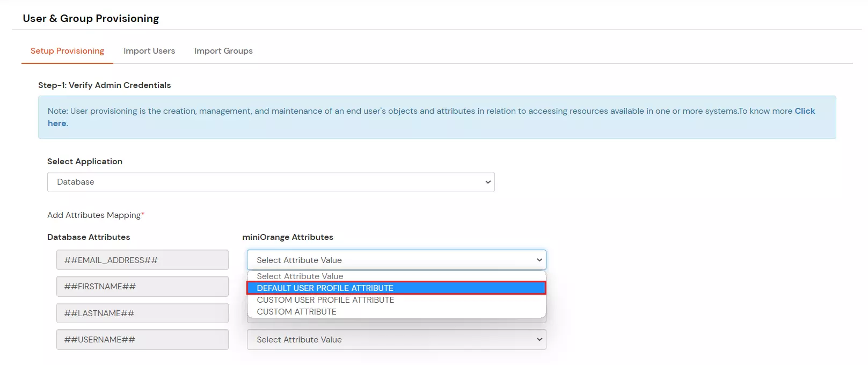Click 'Step-1: Verify Admin Credentials' text

point(104,85)
